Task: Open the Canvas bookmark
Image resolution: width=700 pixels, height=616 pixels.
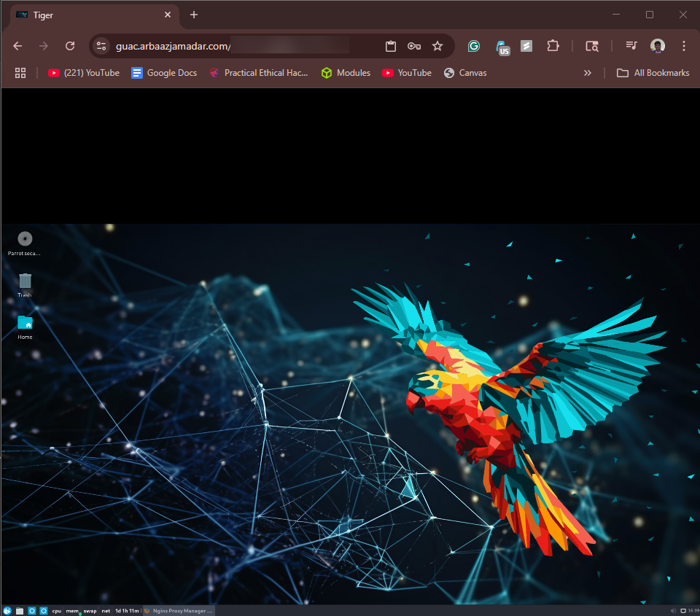Action: (465, 73)
